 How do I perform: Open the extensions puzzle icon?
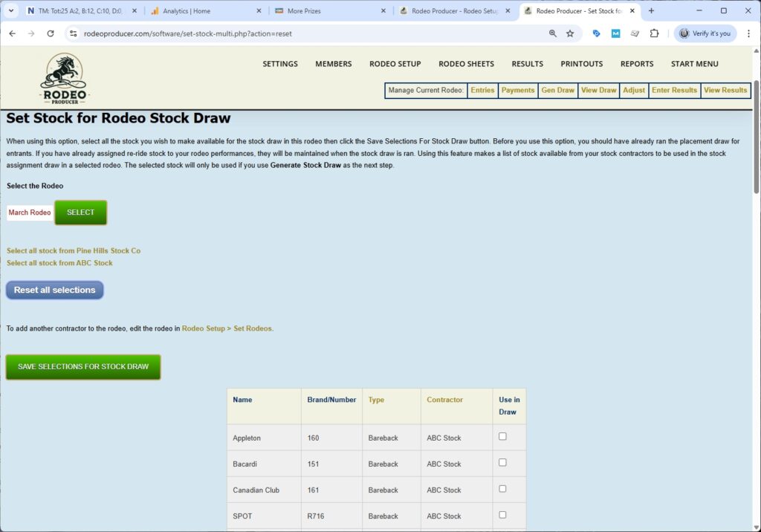click(x=654, y=33)
